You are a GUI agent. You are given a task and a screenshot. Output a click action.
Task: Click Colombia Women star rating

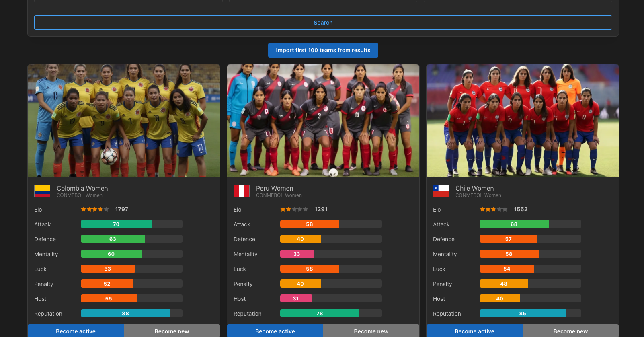95,209
